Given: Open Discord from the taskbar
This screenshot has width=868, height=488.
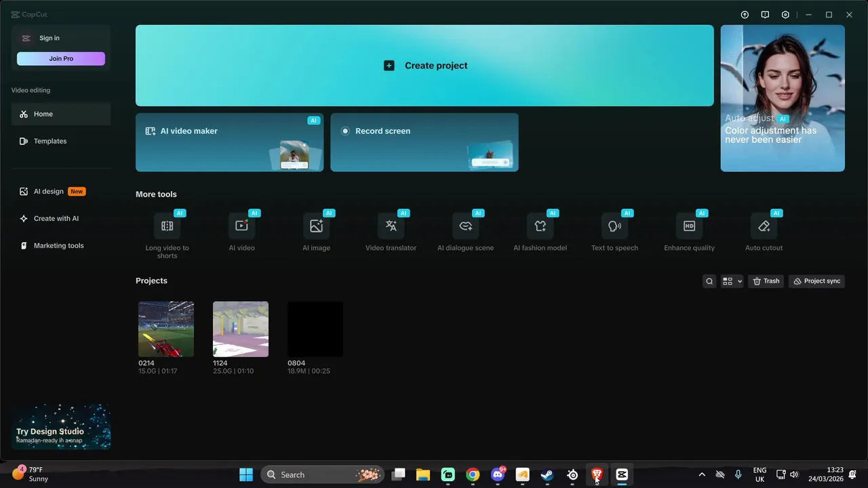Looking at the screenshot, I should pos(498,474).
